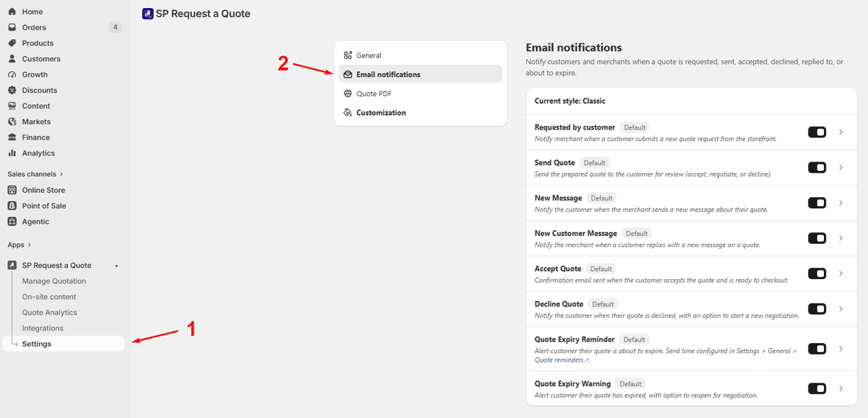The width and height of the screenshot is (868, 418).
Task: Expand the Sales channels section
Action: click(x=35, y=174)
